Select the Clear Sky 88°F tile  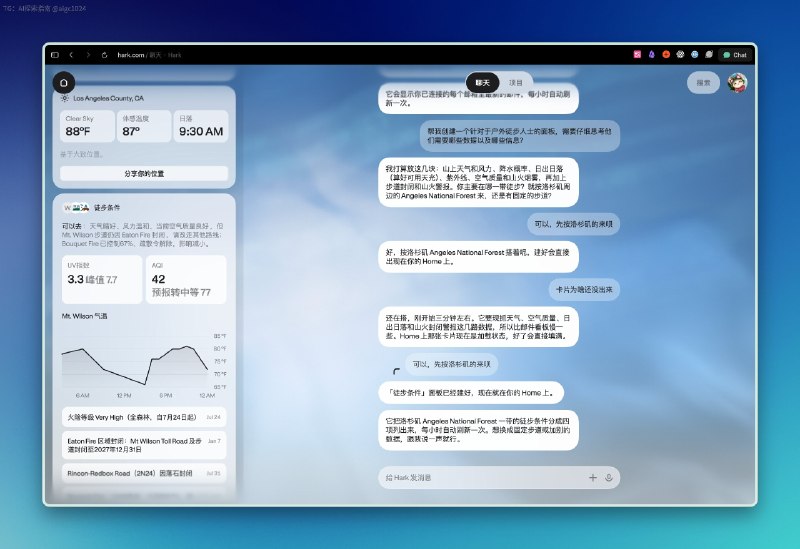click(87, 126)
